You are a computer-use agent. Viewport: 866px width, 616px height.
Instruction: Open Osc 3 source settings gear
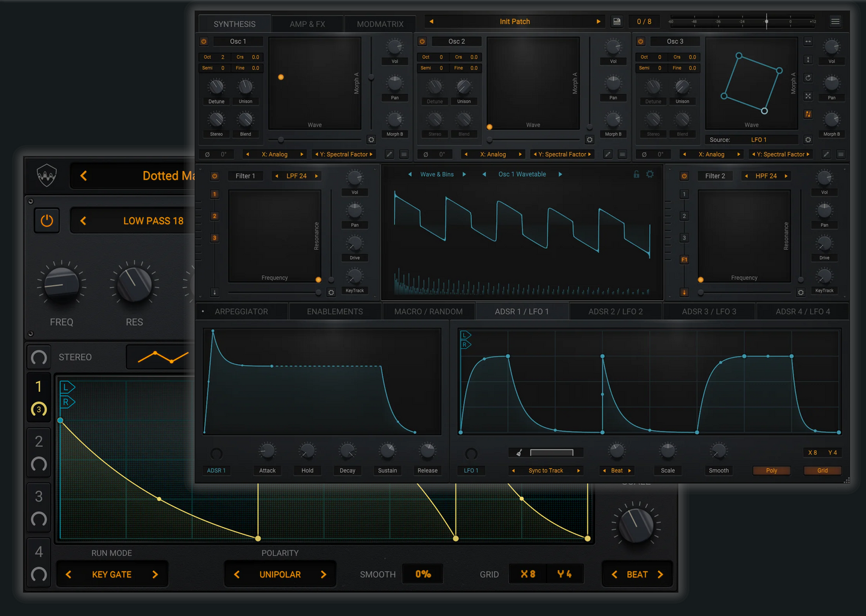click(808, 140)
